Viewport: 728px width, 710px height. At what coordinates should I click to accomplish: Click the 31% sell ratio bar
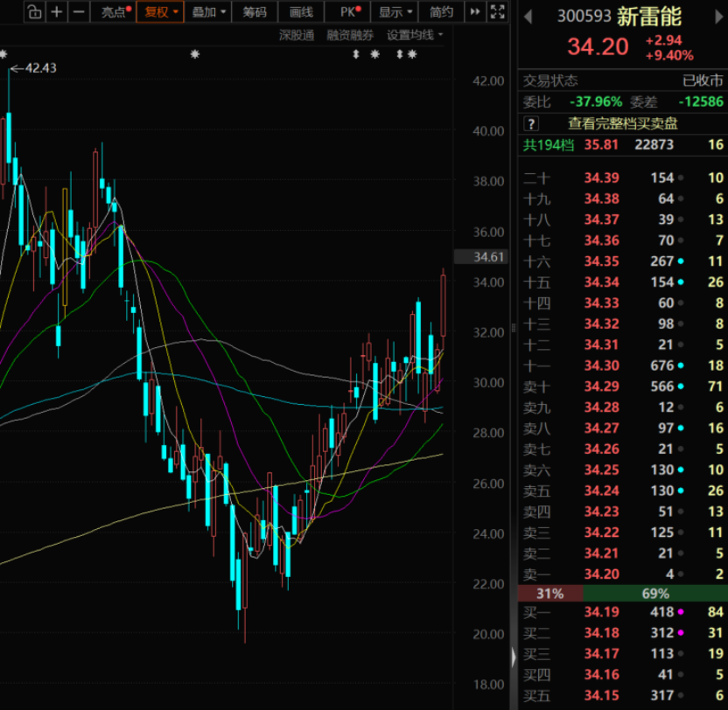550,594
